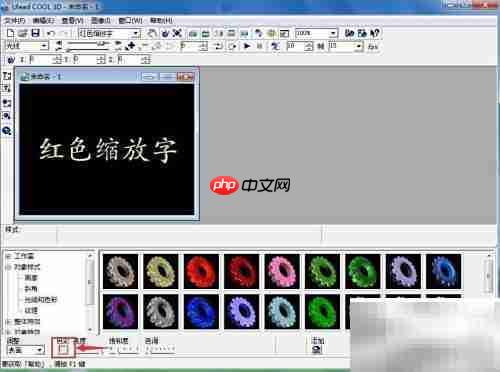
Task: Click the light blue gear thumbnail in the second row
Action: (x=282, y=312)
